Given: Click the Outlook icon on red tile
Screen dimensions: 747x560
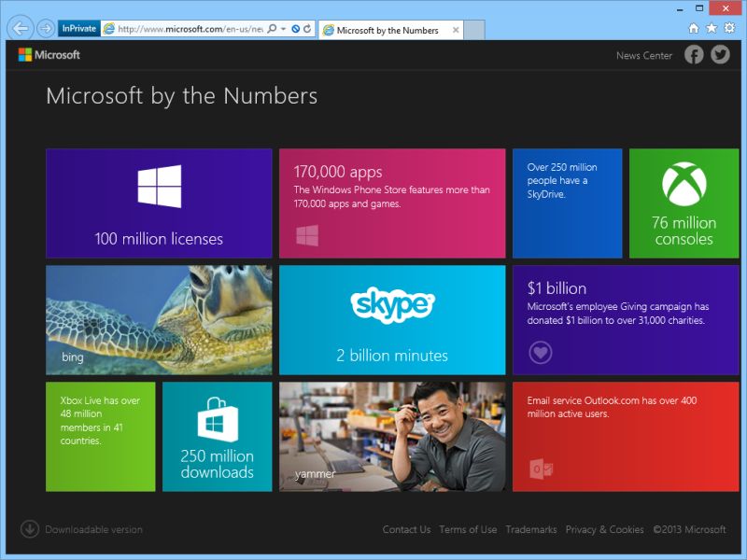Looking at the screenshot, I should (542, 469).
